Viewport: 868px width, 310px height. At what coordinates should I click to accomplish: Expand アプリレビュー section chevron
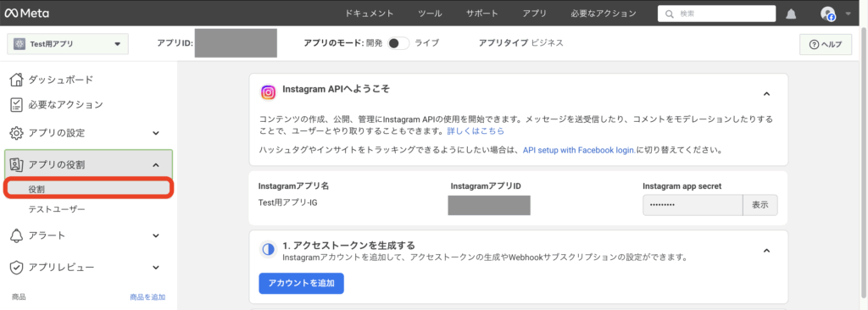156,268
